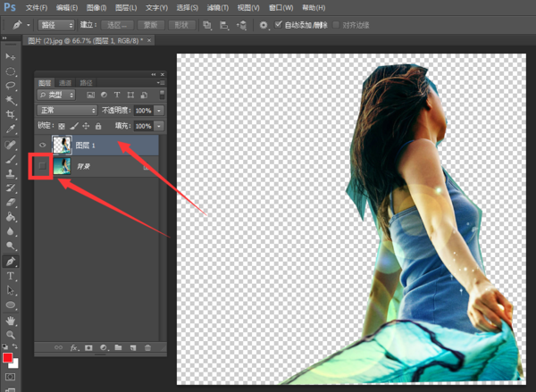Toggle Quick Mask mode icon
The width and height of the screenshot is (536, 392).
[x=10, y=377]
